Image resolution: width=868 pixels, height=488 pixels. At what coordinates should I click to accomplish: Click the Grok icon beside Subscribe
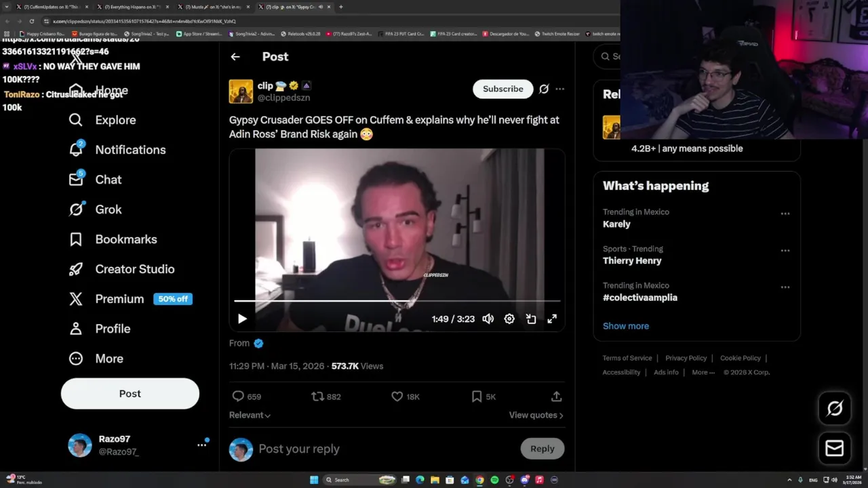tap(544, 89)
